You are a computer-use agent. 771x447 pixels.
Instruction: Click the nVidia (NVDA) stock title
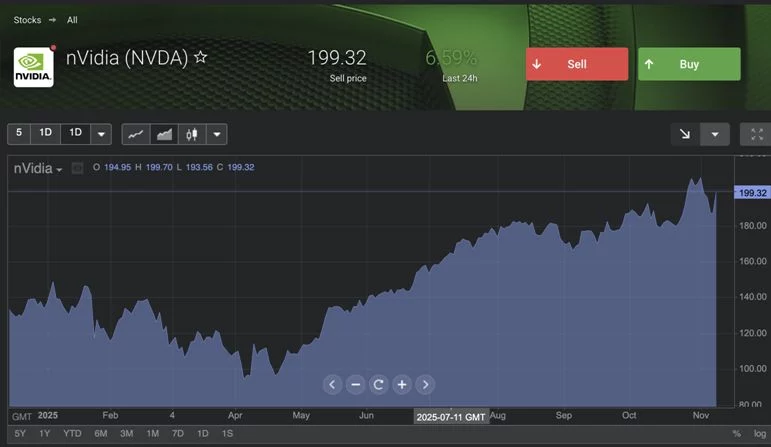(x=127, y=58)
